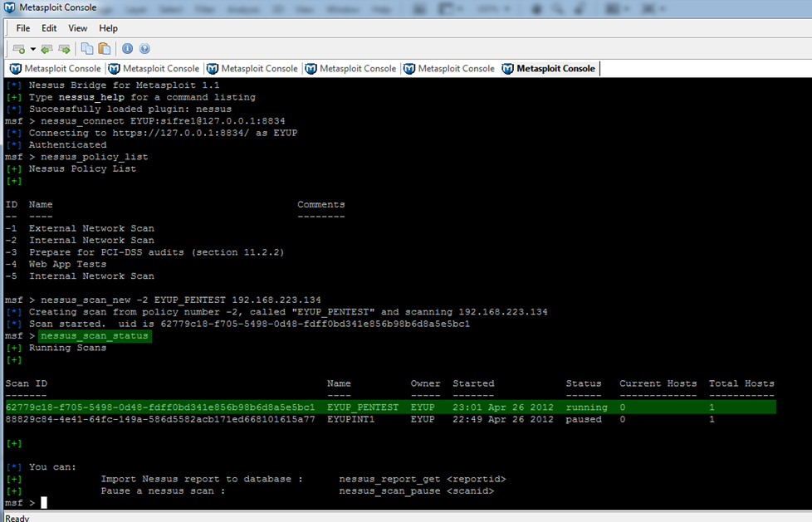Click the blue question-mark help icon

(x=144, y=49)
